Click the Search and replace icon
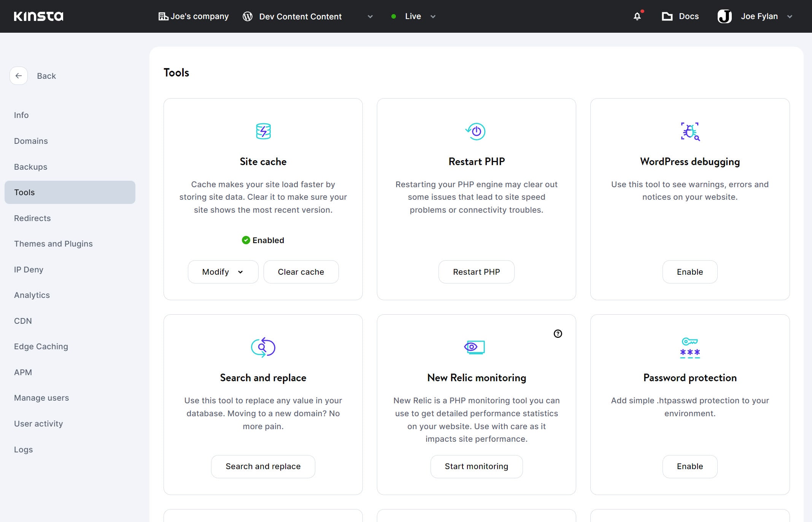 (263, 347)
